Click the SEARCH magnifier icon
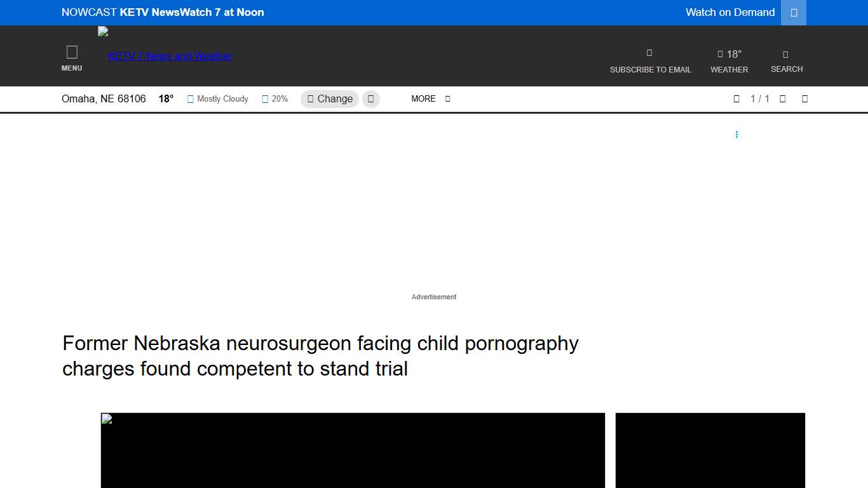 [786, 54]
